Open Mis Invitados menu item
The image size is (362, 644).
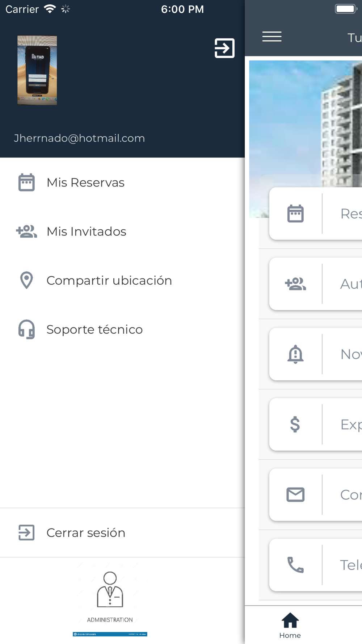[x=122, y=231]
